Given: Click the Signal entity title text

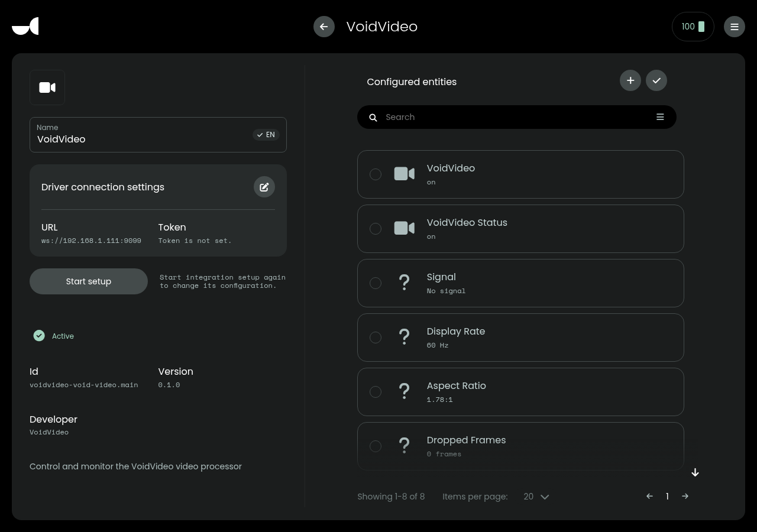Looking at the screenshot, I should click(x=441, y=277).
